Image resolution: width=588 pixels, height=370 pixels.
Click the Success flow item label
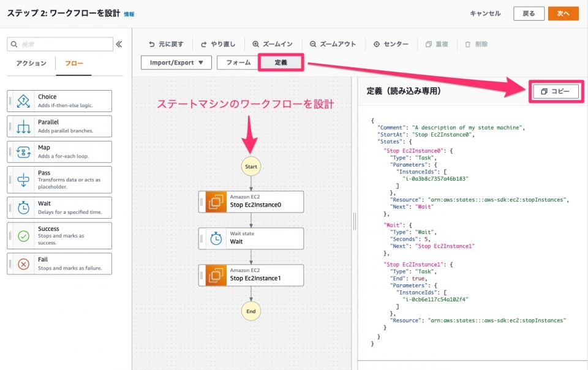48,228
